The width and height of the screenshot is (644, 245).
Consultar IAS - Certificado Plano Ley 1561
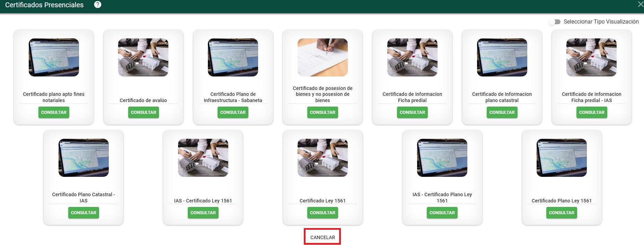click(442, 212)
